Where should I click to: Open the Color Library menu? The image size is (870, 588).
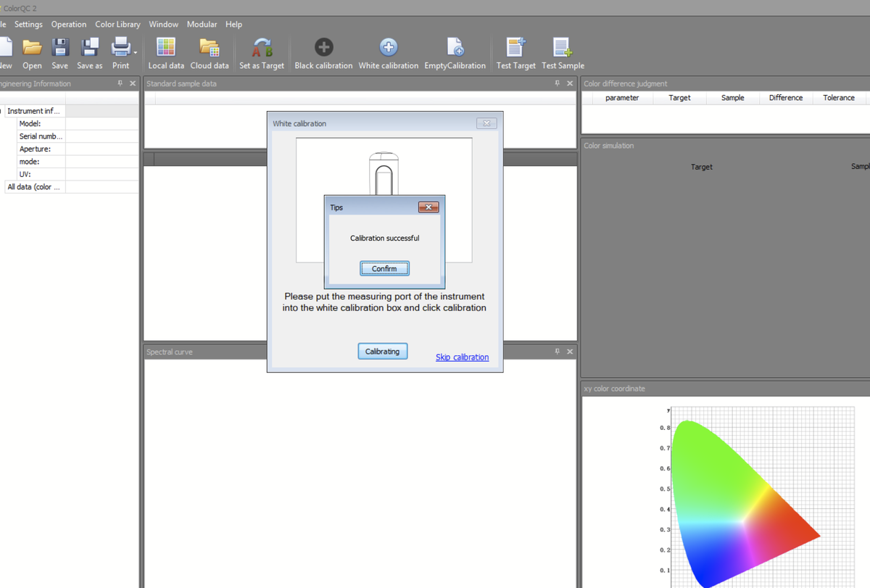tap(117, 25)
